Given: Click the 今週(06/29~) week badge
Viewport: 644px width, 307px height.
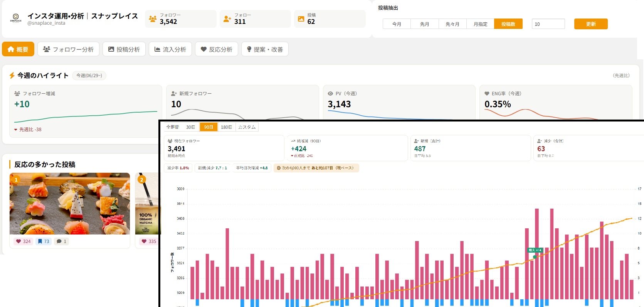Looking at the screenshot, I should 89,76.
